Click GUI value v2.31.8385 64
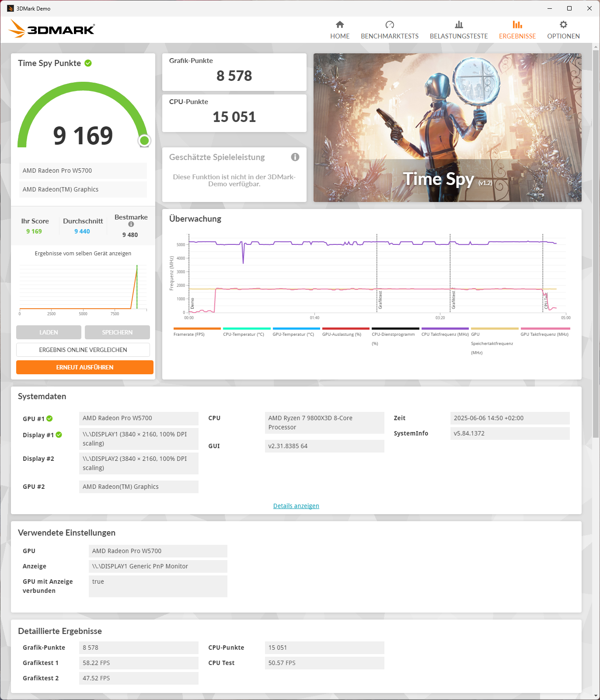The width and height of the screenshot is (600, 700). point(324,446)
